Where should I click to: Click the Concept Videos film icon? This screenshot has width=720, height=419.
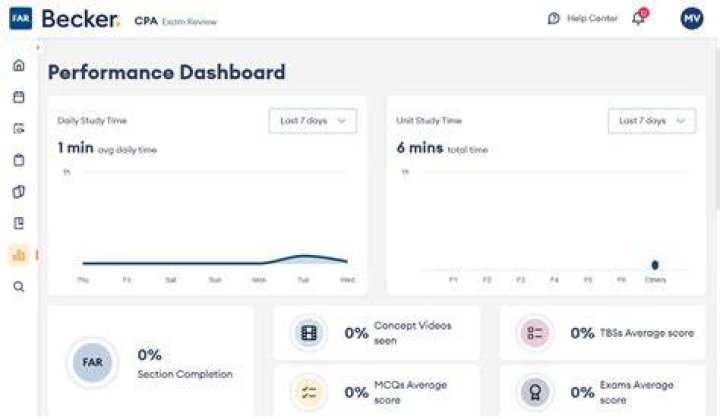pos(309,333)
